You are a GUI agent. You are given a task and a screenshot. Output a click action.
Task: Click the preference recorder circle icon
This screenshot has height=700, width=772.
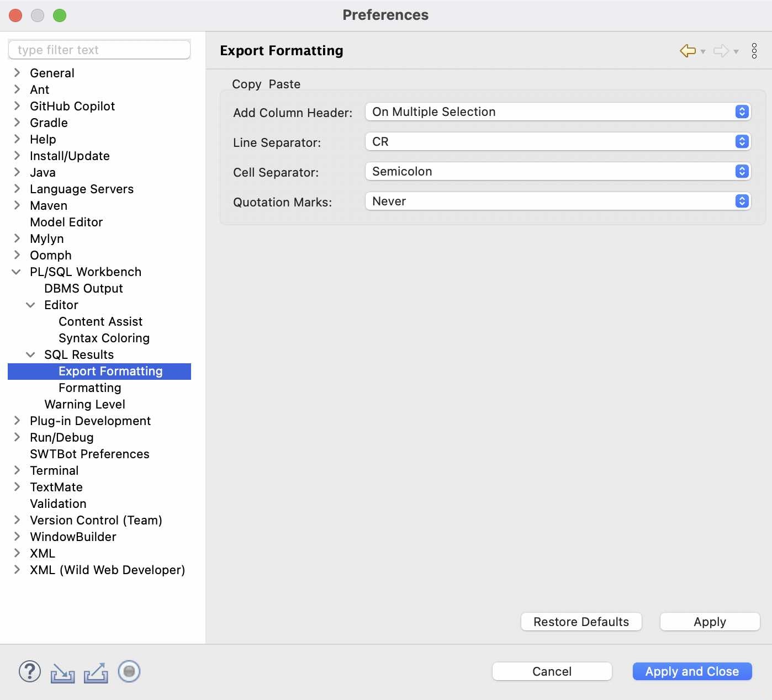[x=129, y=672]
